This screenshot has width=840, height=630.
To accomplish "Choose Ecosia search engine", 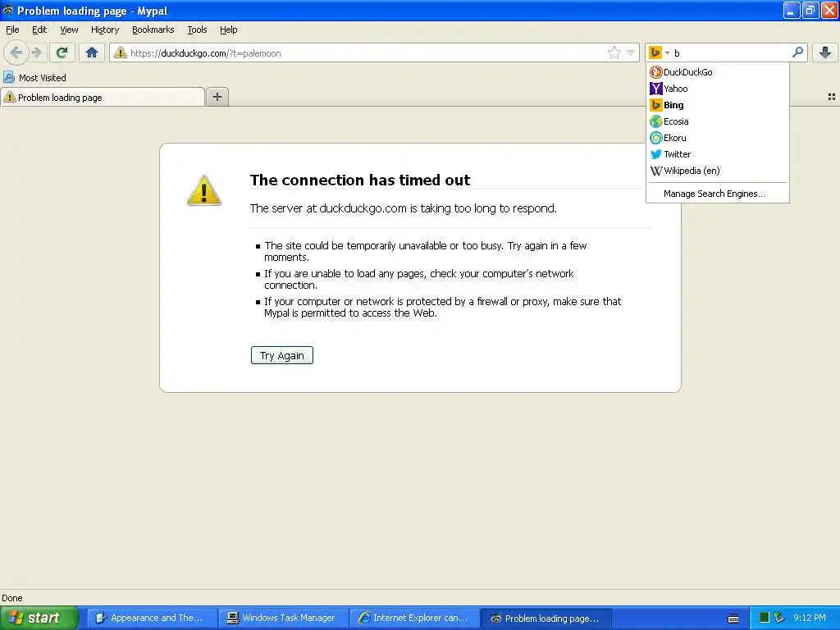I will coord(717,121).
